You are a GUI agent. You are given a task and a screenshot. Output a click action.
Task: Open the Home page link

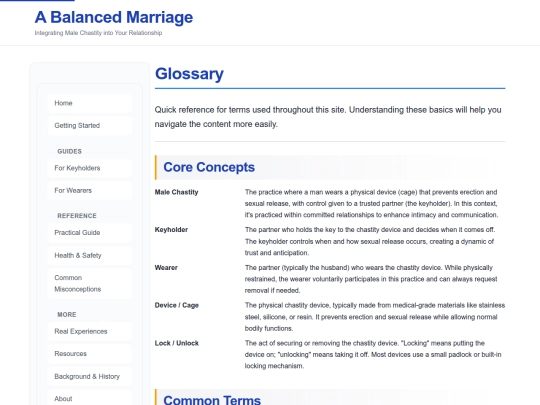90,103
